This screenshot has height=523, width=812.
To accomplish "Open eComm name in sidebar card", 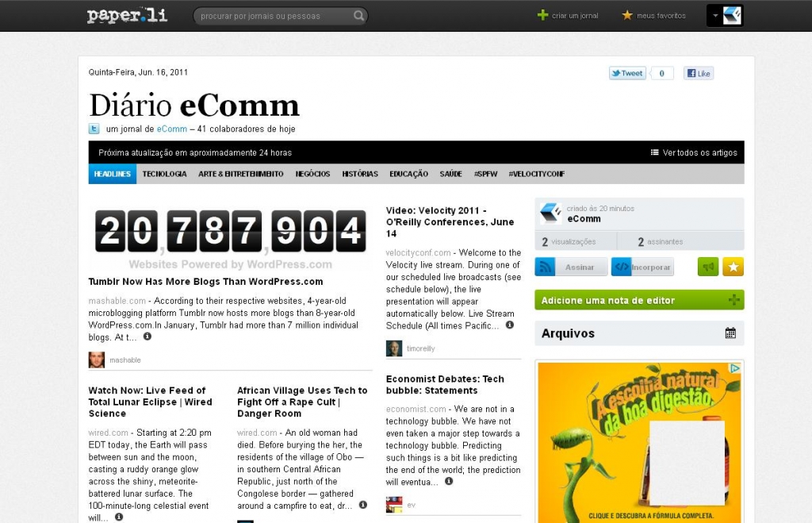I will [584, 219].
